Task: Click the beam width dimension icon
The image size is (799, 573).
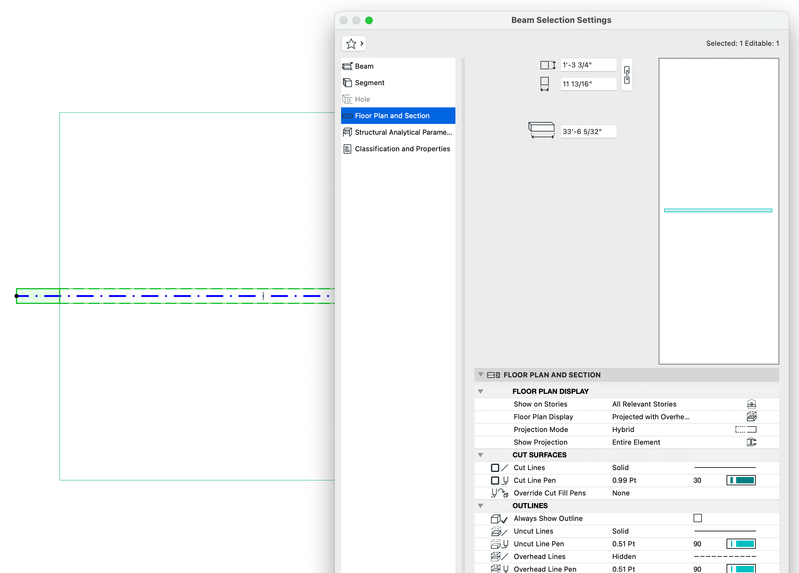Action: click(x=545, y=84)
